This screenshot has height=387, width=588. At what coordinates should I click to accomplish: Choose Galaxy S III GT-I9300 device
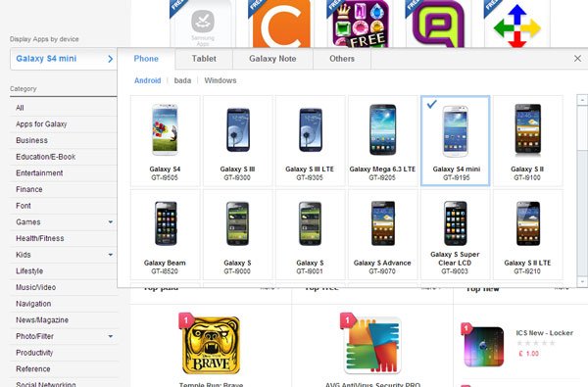click(x=238, y=141)
